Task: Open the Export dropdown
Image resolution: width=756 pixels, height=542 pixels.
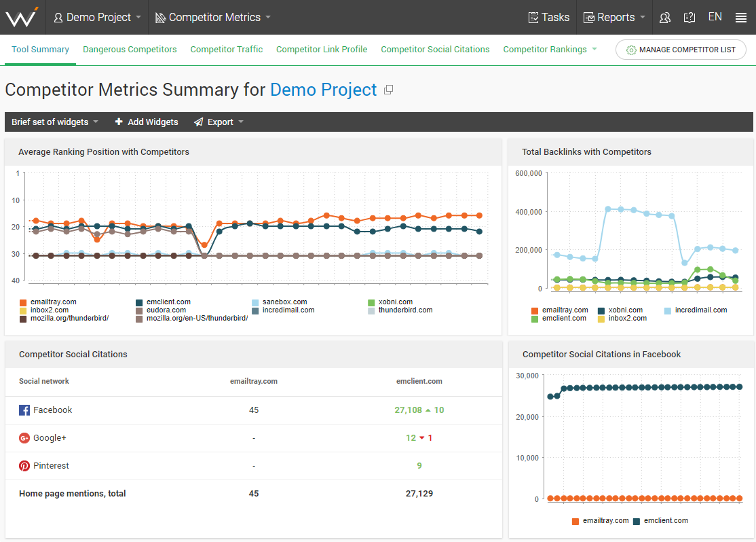Action: (x=219, y=122)
